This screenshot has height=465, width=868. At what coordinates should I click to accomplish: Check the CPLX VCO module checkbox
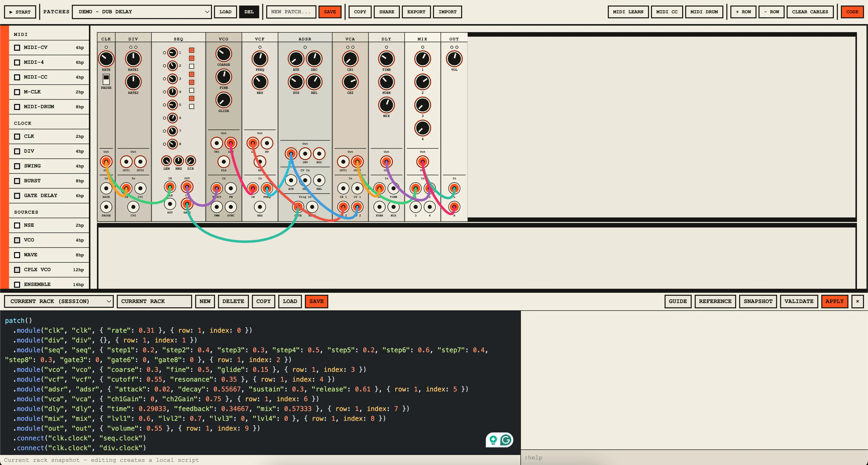click(x=17, y=270)
